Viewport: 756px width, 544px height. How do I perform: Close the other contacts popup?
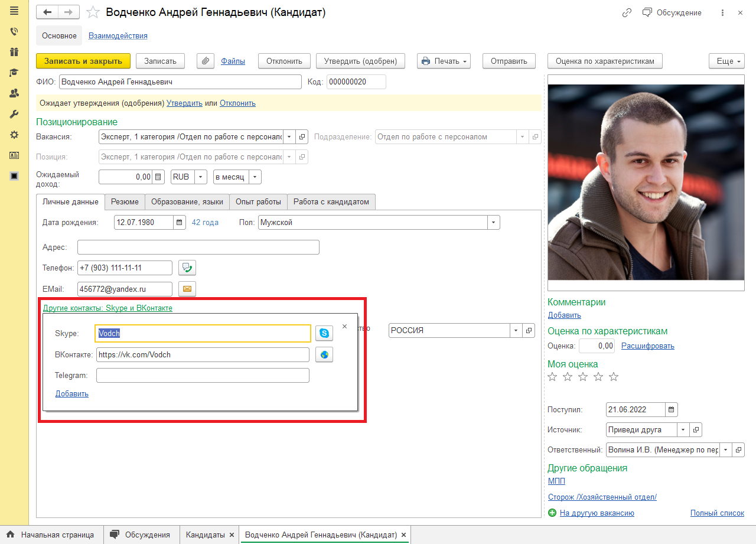pyautogui.click(x=345, y=326)
